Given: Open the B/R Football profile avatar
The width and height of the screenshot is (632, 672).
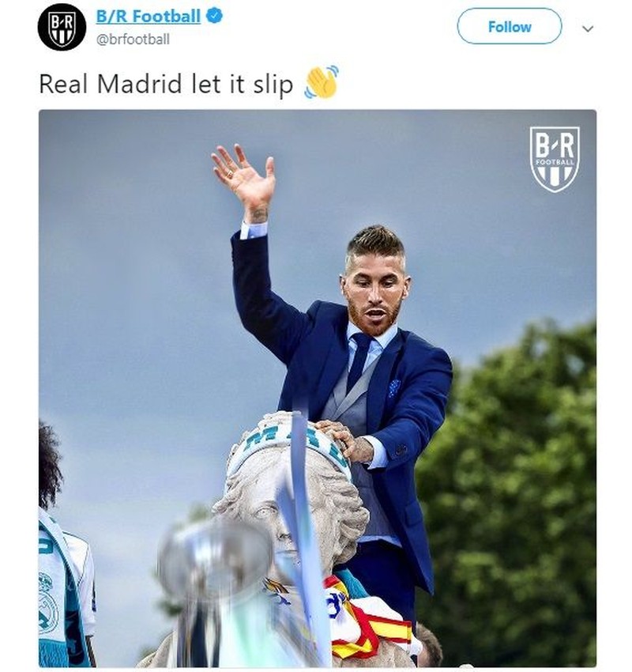Looking at the screenshot, I should coord(62,27).
